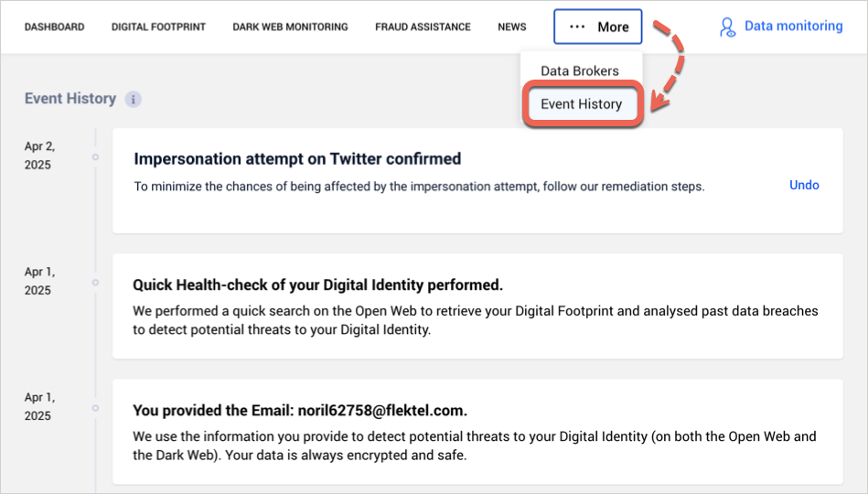Select timeline marker beside provided Email event

(95, 408)
